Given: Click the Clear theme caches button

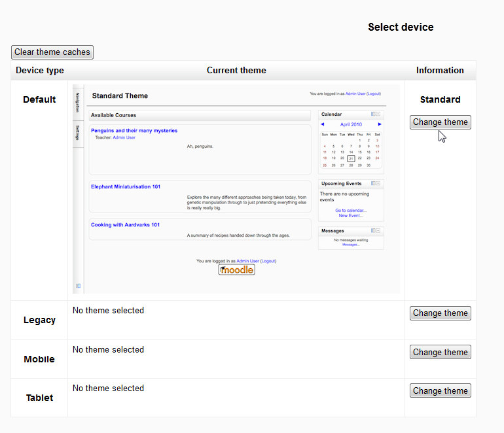Looking at the screenshot, I should pos(52,52).
